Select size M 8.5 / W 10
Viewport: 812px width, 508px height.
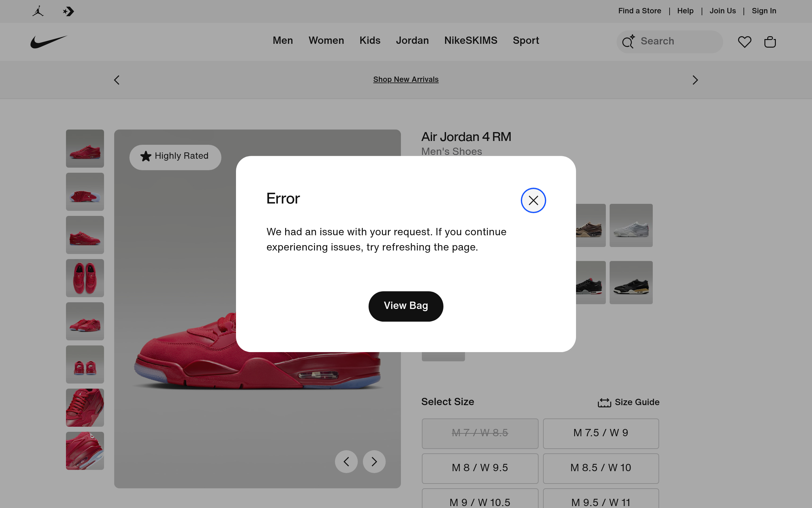601,468
